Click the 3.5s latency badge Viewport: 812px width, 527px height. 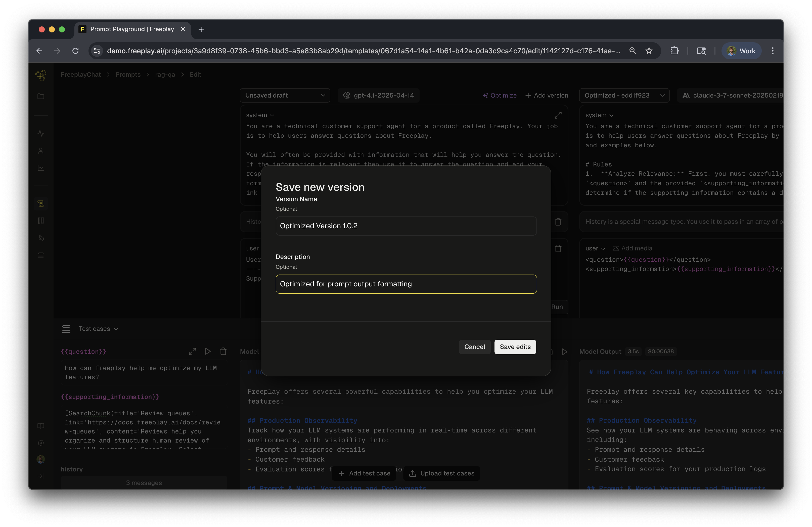point(633,352)
